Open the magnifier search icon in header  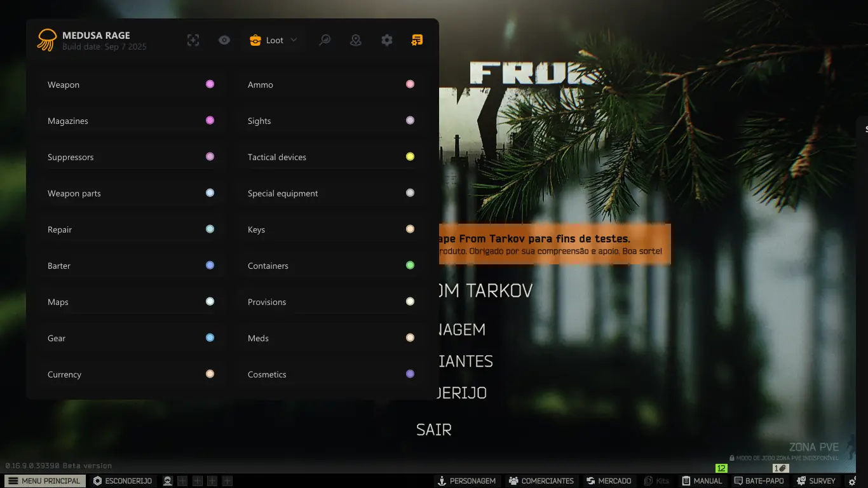[x=325, y=40]
